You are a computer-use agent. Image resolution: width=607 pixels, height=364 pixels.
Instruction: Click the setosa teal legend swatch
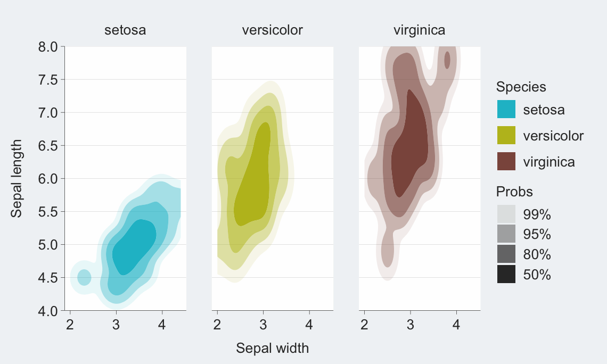click(x=506, y=109)
